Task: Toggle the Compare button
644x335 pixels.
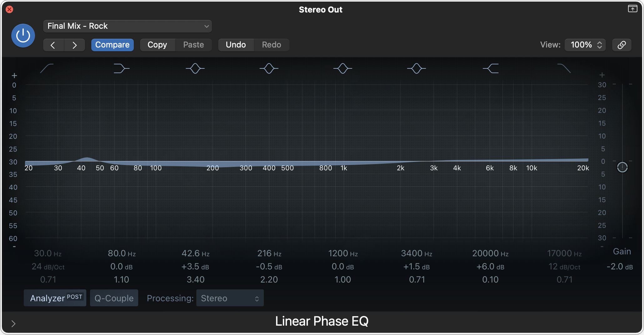Action: click(112, 45)
